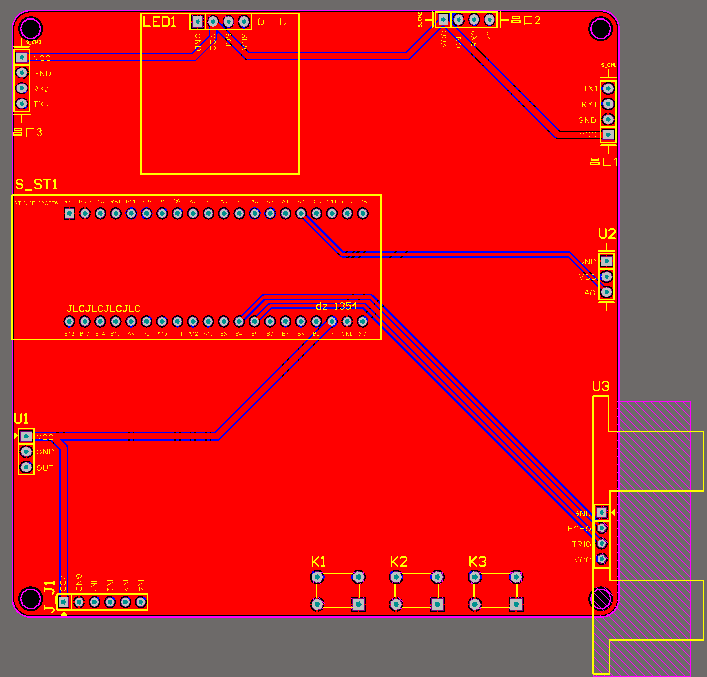This screenshot has width=707, height=677.
Task: Click the 'dz 1354' silkscreen text
Action: point(336,306)
